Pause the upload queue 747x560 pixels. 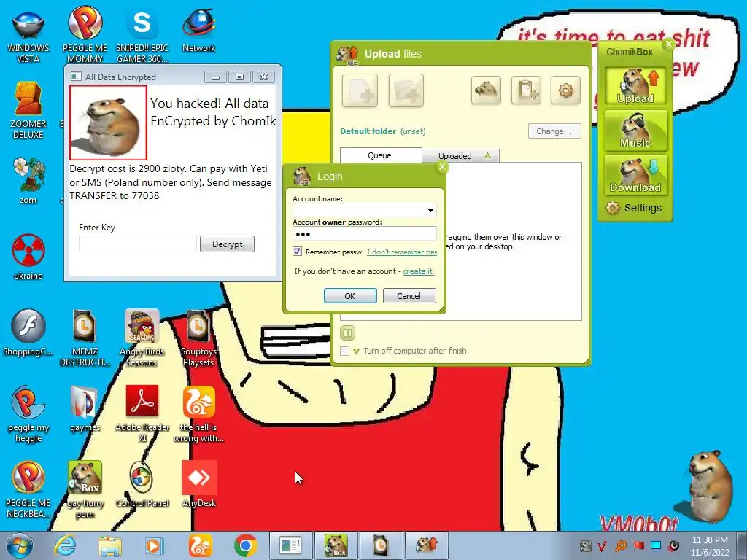347,332
